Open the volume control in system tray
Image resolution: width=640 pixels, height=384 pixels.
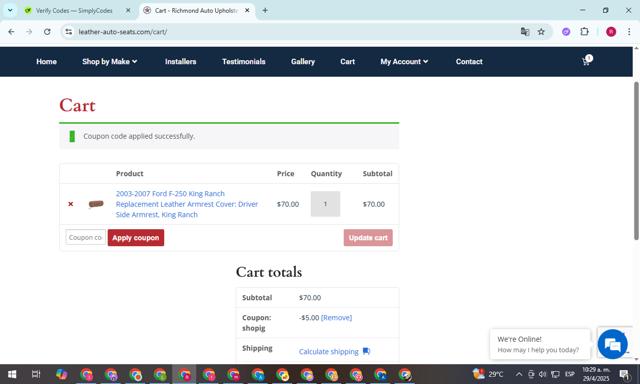542,374
